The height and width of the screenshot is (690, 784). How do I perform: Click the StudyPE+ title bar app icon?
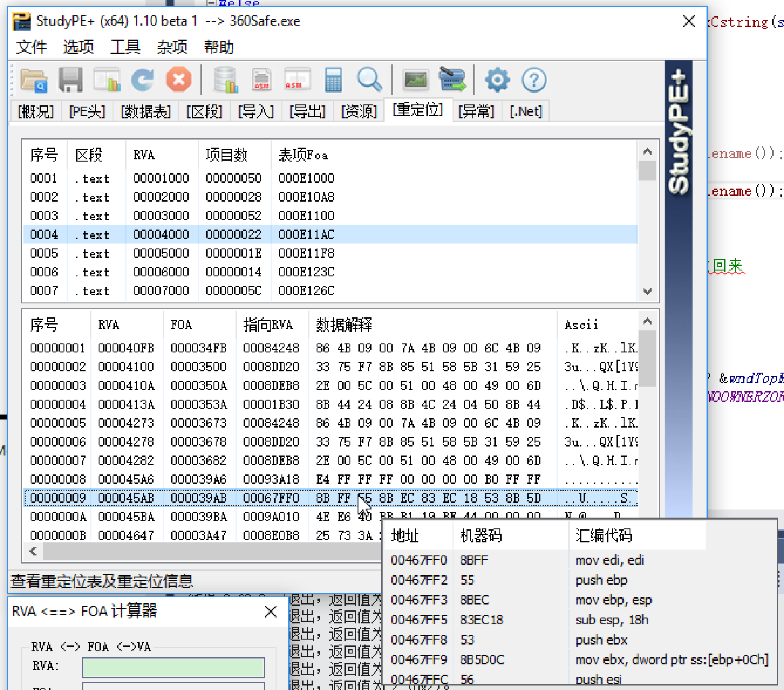coord(21,21)
